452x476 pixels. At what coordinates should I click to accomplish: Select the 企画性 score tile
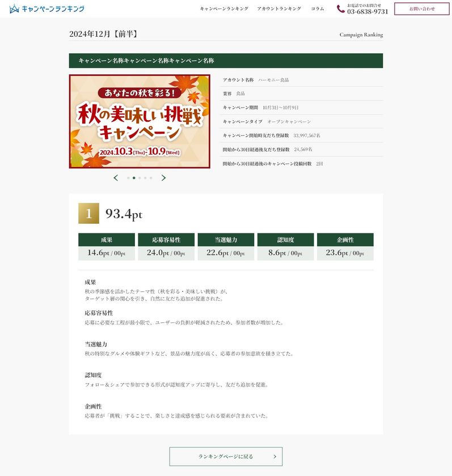pos(345,247)
